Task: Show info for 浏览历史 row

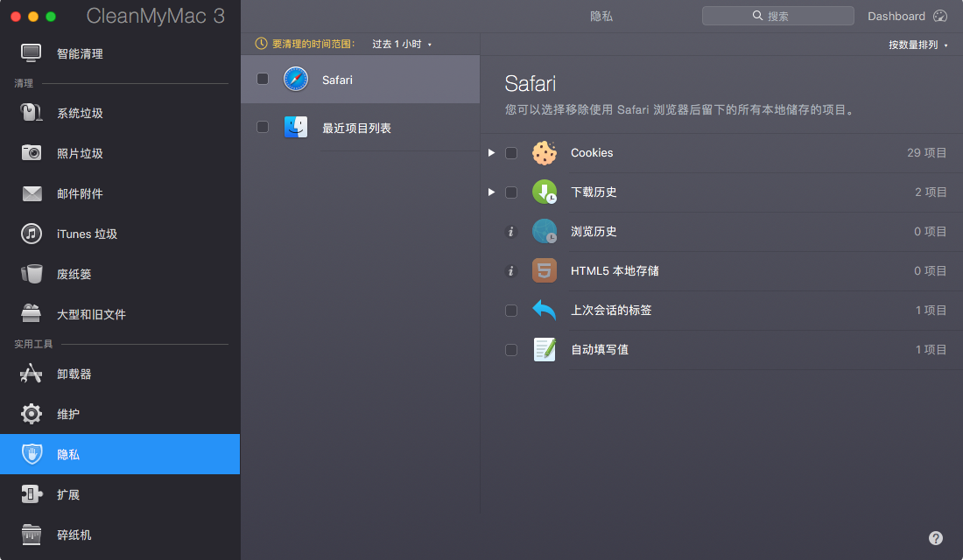Action: coord(511,232)
